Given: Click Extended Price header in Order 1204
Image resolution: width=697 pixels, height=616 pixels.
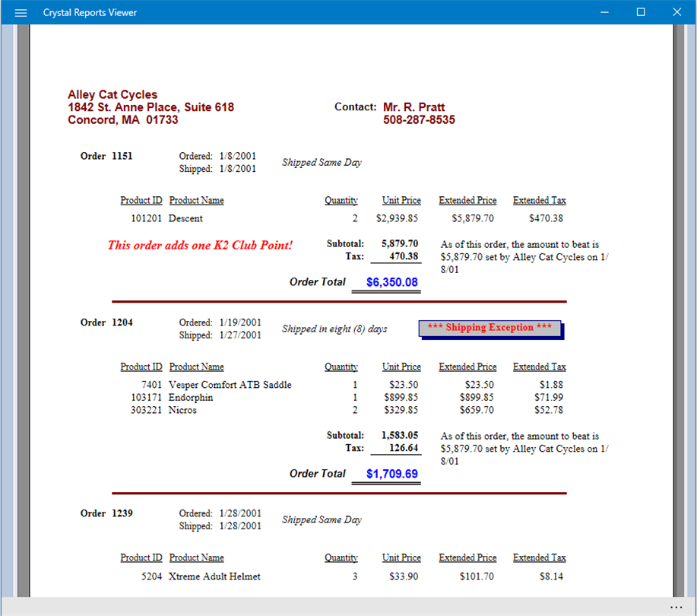Looking at the screenshot, I should 467,367.
